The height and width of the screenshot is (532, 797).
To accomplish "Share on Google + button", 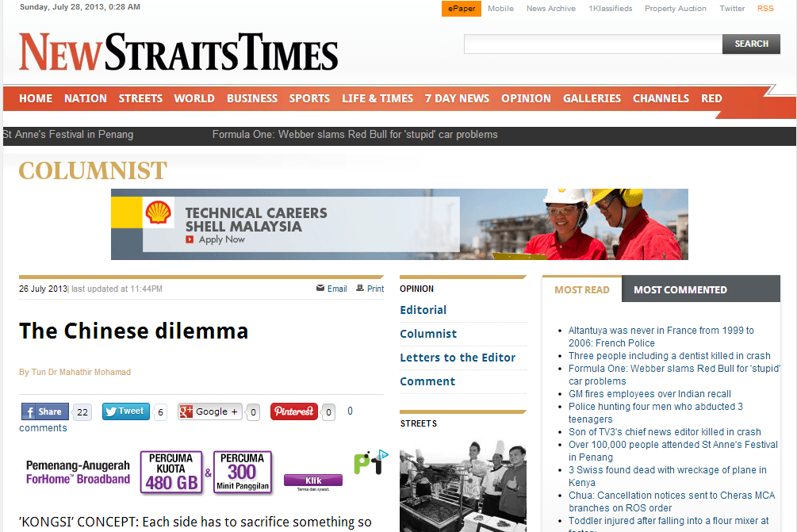I will [x=209, y=411].
